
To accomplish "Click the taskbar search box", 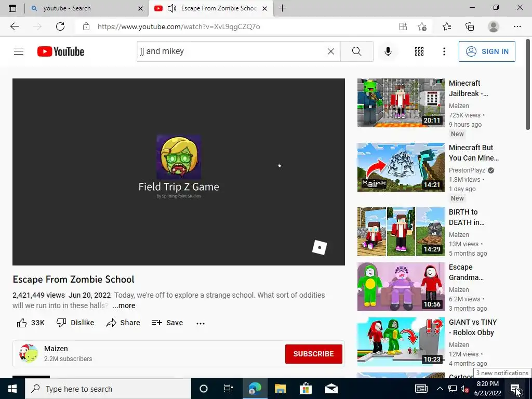I will point(108,389).
